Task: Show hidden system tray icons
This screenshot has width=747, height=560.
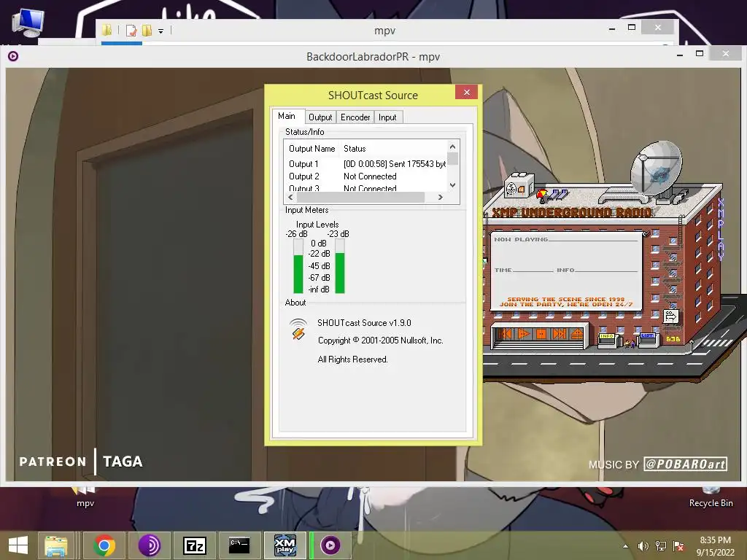Action: point(625,546)
